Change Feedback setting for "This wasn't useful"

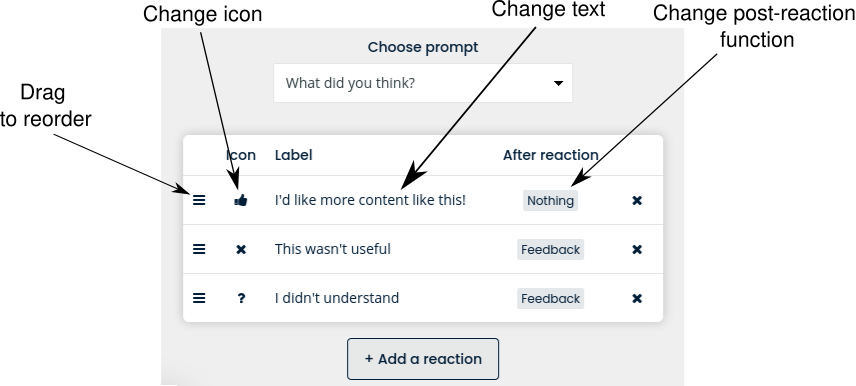coord(550,250)
